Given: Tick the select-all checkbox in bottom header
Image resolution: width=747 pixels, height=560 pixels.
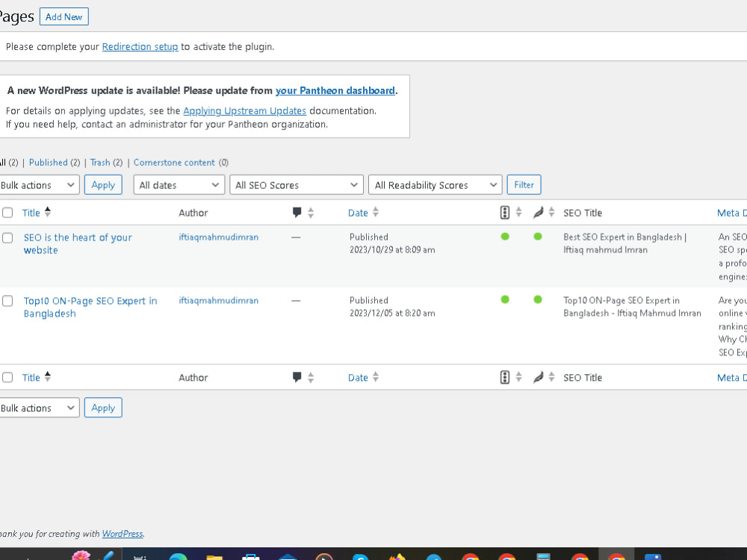Looking at the screenshot, I should pos(7,377).
